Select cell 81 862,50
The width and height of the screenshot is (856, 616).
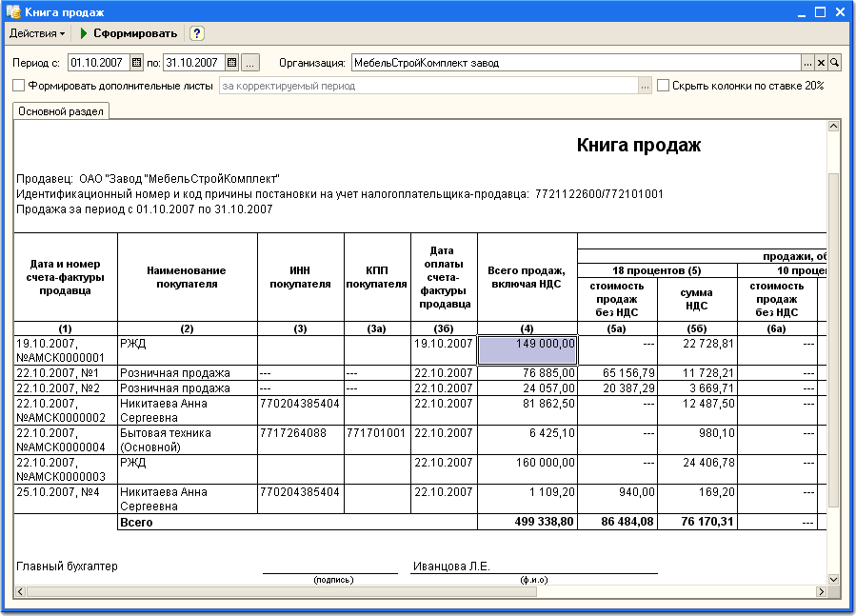(528, 410)
